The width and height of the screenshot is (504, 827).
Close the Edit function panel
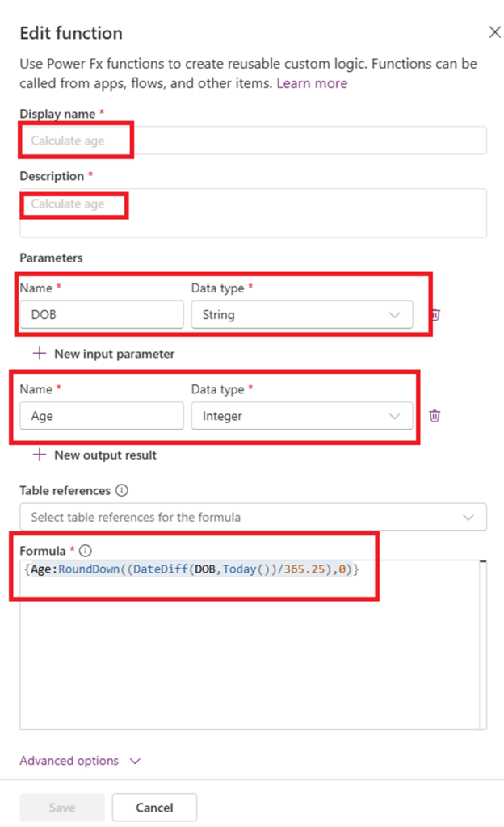click(x=495, y=32)
